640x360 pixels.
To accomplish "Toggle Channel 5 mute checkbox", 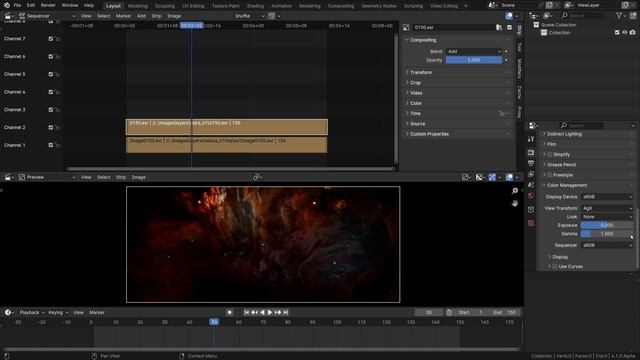I will [51, 74].
